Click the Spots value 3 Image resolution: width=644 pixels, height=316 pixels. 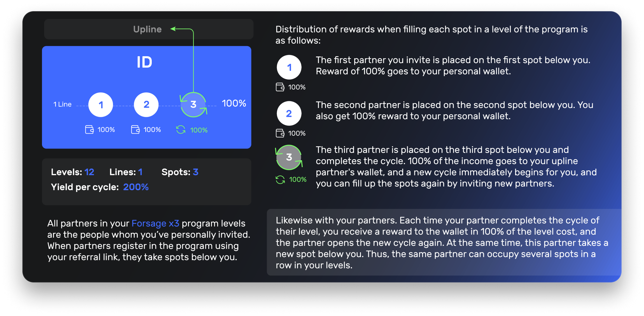coord(195,172)
